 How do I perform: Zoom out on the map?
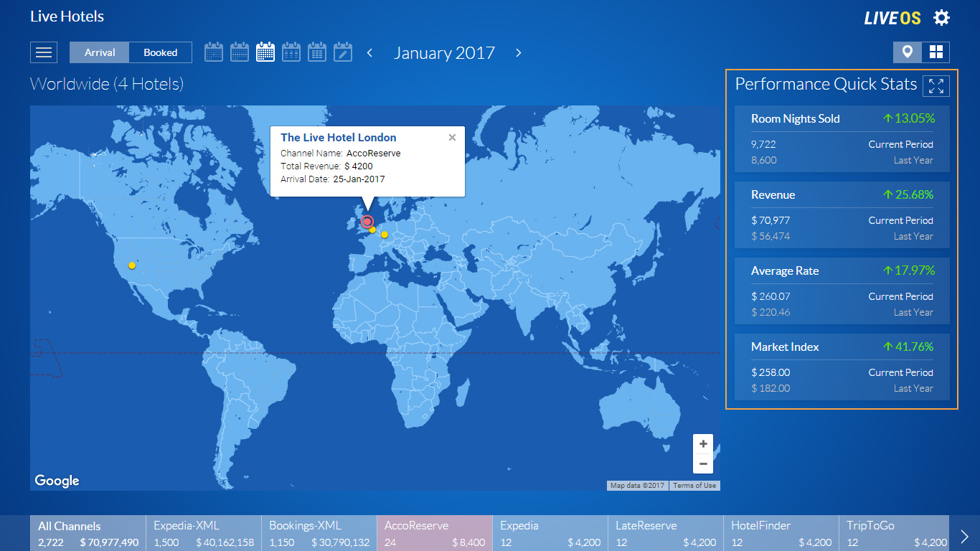click(703, 464)
